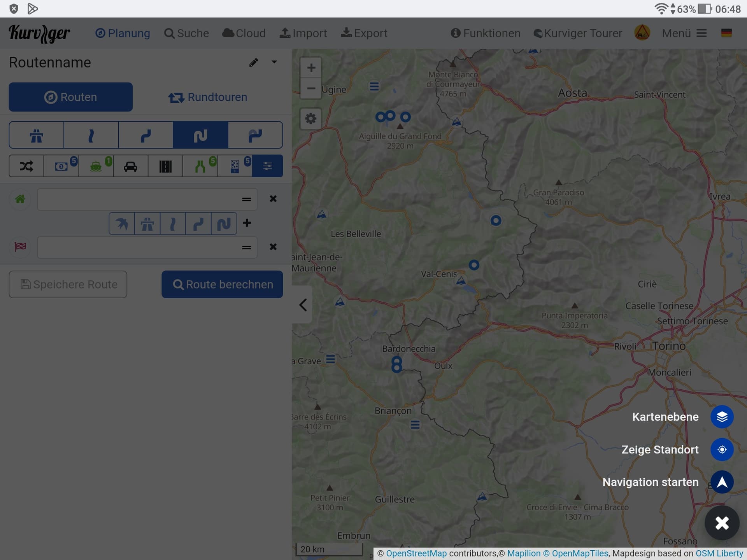Toggle the avoid unpaved roads option
Screen dimensions: 747x560
point(235,166)
